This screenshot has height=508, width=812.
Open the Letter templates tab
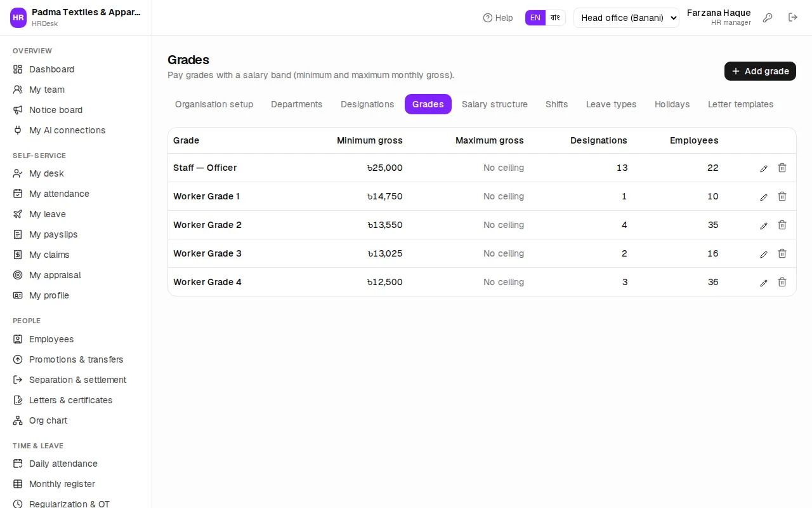coord(741,104)
